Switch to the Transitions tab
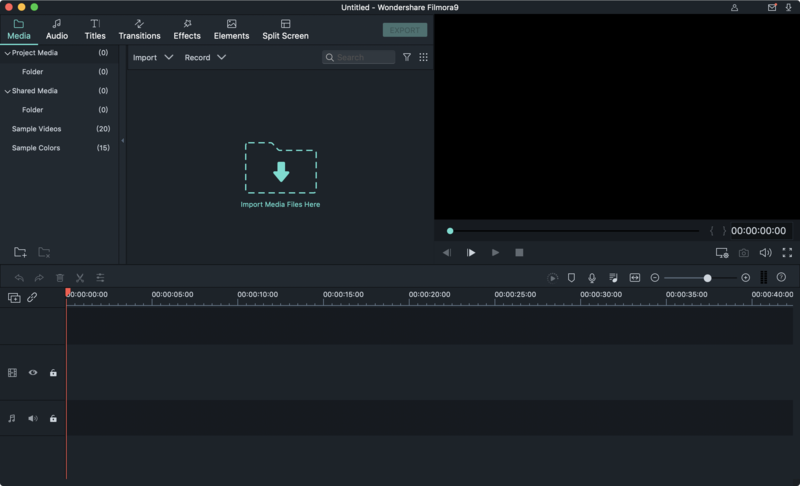Screen dimensions: 800x486 click(139, 30)
